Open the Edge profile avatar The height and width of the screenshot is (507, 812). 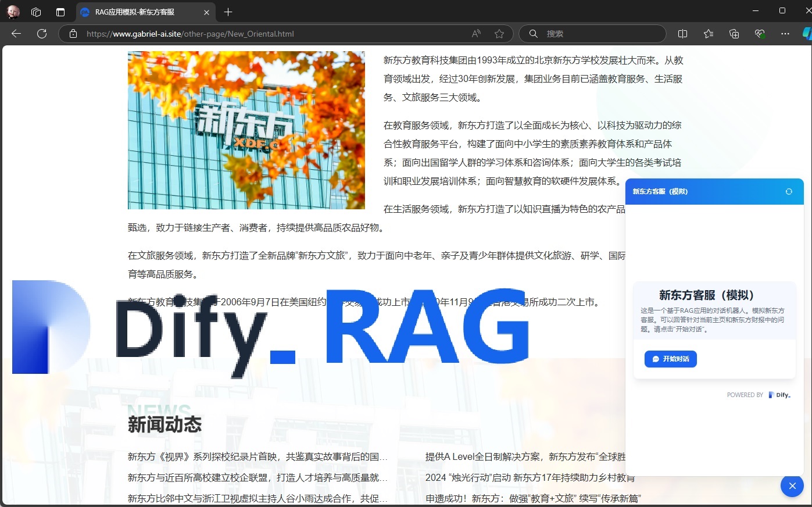tap(13, 12)
